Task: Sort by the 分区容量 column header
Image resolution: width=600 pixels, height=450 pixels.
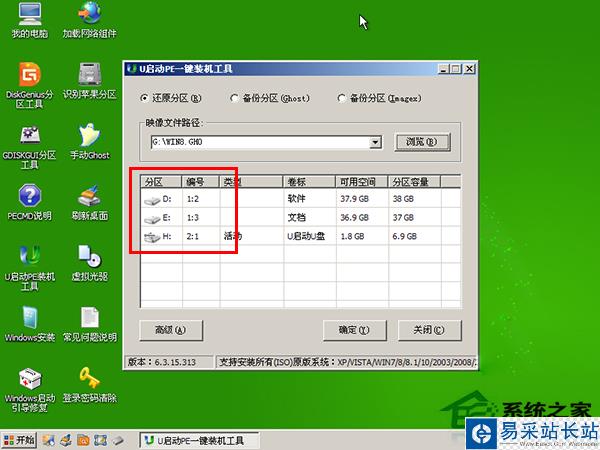Action: point(414,182)
